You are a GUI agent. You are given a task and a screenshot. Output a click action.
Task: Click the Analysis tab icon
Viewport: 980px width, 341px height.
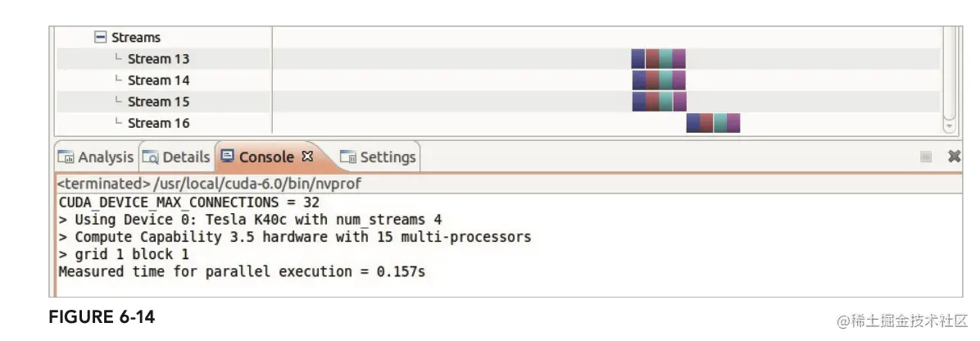click(x=66, y=157)
